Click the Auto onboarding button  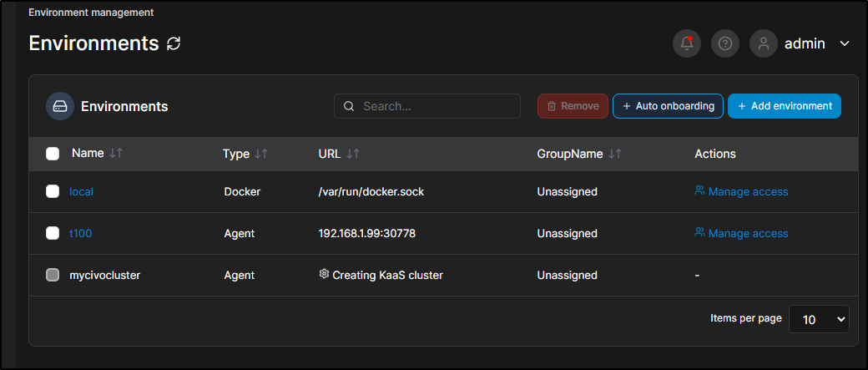coord(669,106)
